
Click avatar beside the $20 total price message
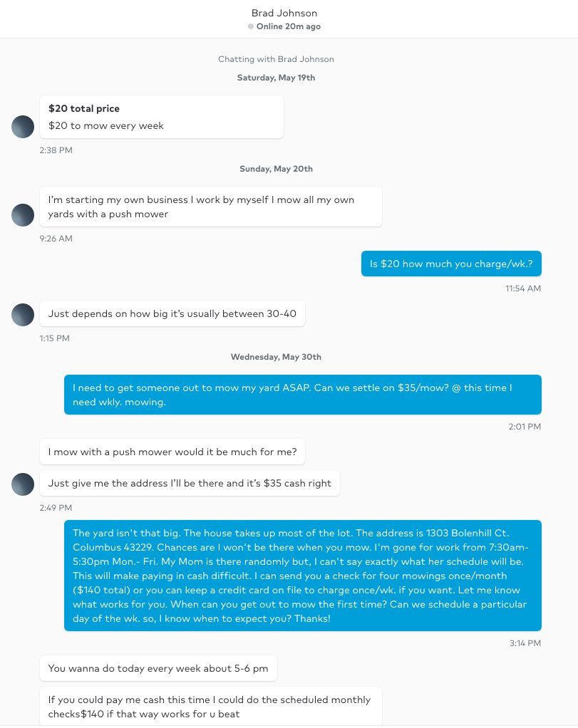point(23,127)
